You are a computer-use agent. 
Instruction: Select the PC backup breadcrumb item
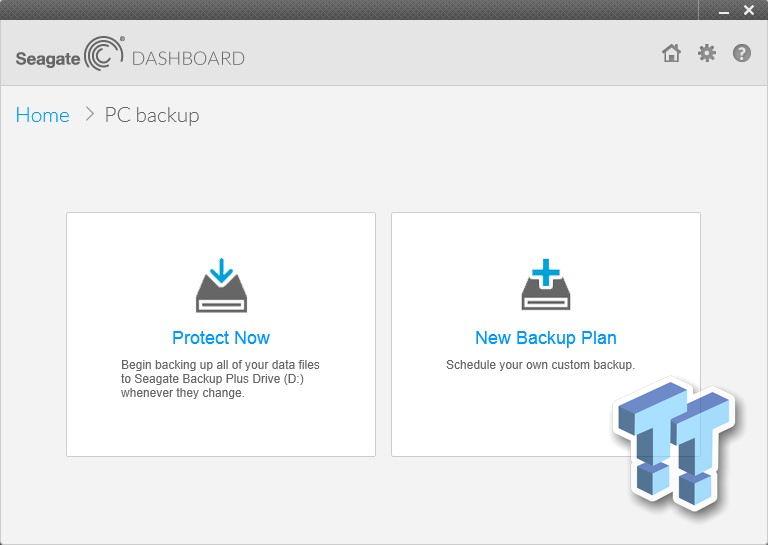point(152,115)
